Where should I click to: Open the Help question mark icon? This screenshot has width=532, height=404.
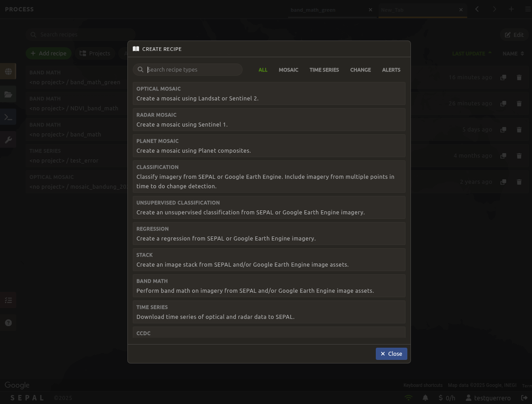8,323
